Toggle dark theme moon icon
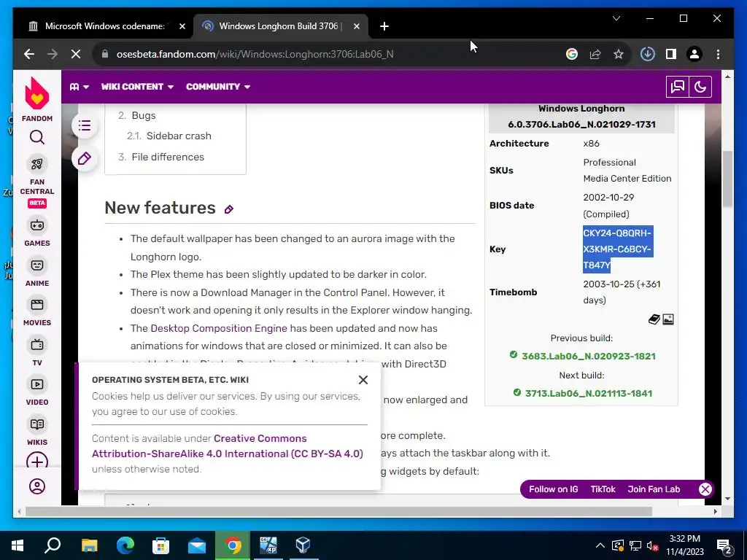Viewport: 747px width, 560px height. [700, 87]
